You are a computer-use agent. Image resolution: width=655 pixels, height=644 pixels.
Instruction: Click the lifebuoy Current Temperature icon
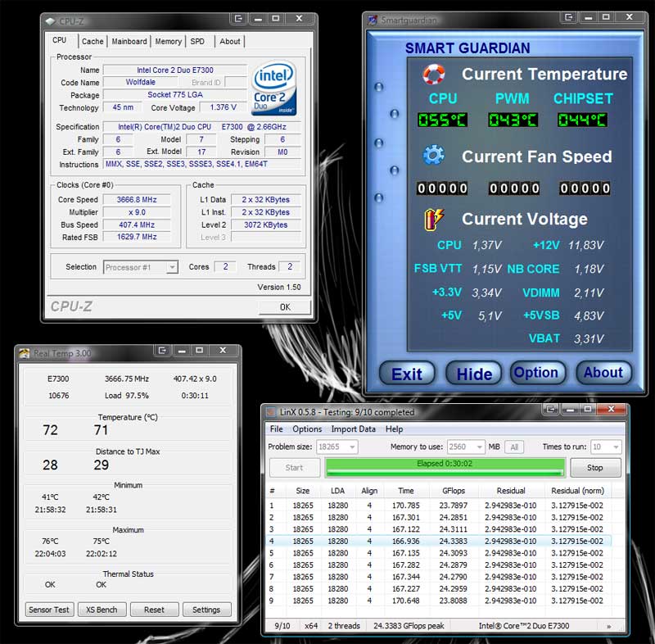(434, 75)
